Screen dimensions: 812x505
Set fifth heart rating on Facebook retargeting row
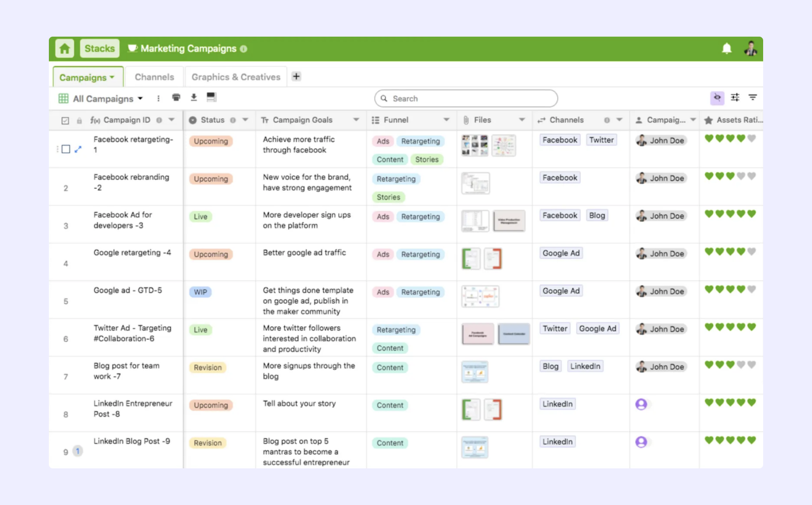pos(751,138)
